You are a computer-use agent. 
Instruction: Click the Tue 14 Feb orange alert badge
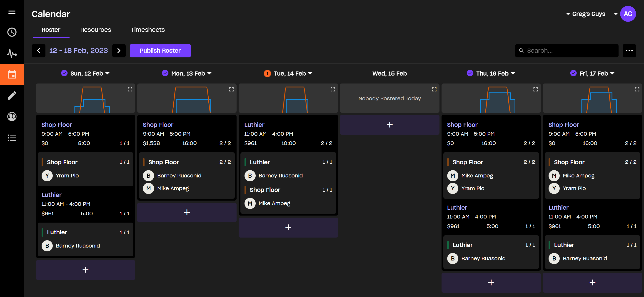(x=267, y=73)
